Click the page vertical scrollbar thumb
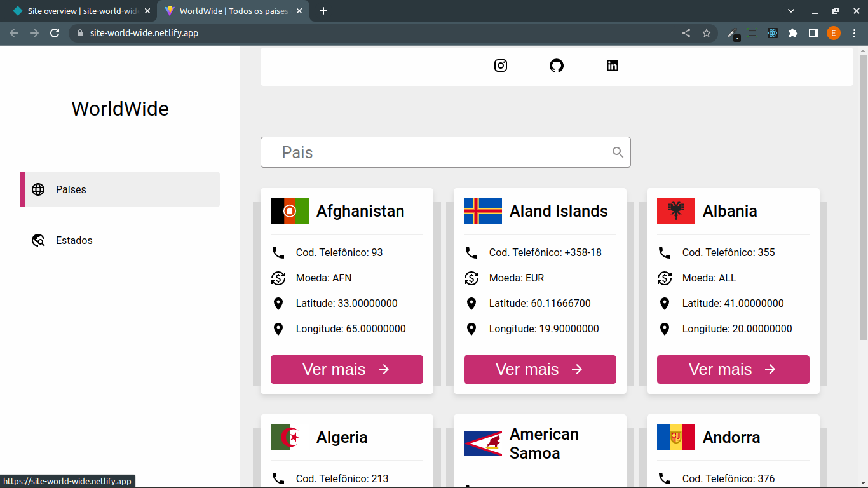Image resolution: width=868 pixels, height=488 pixels. pos(863,197)
